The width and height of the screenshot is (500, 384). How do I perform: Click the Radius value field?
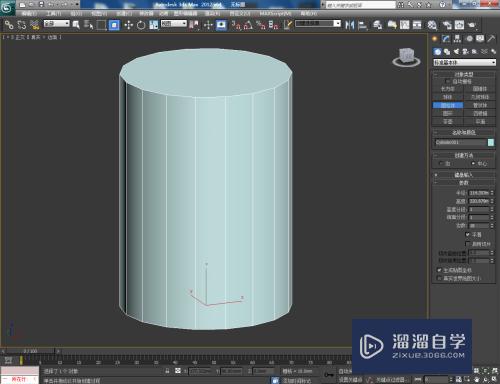(479, 193)
